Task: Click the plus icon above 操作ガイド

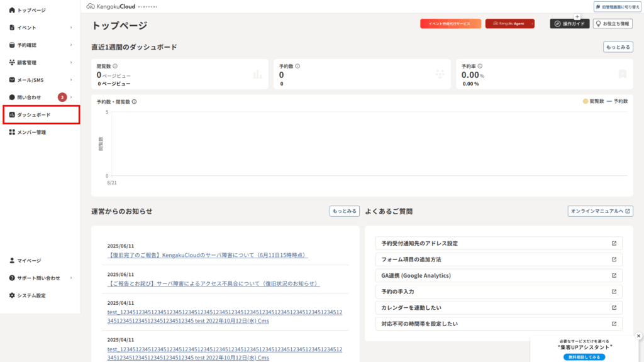Action: point(577,17)
